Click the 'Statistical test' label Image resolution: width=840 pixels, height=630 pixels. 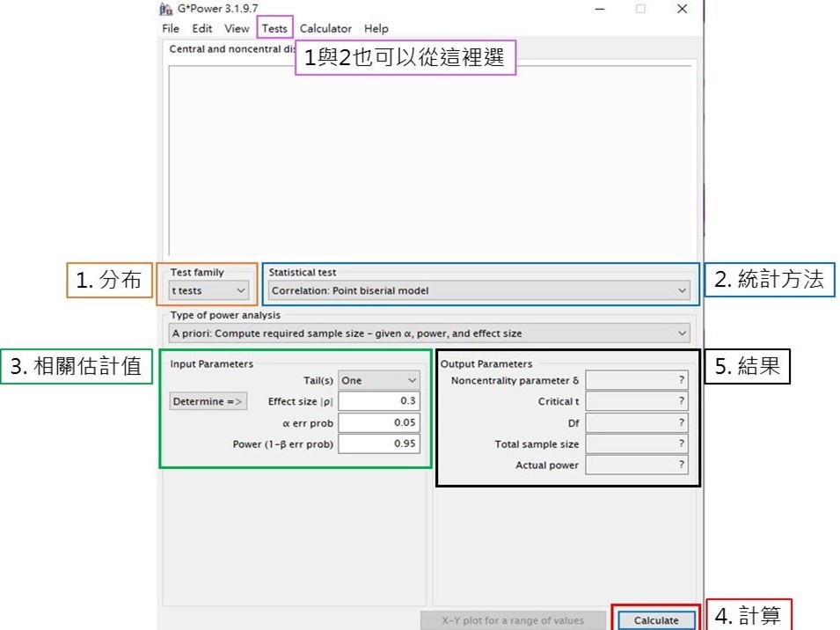click(x=303, y=272)
